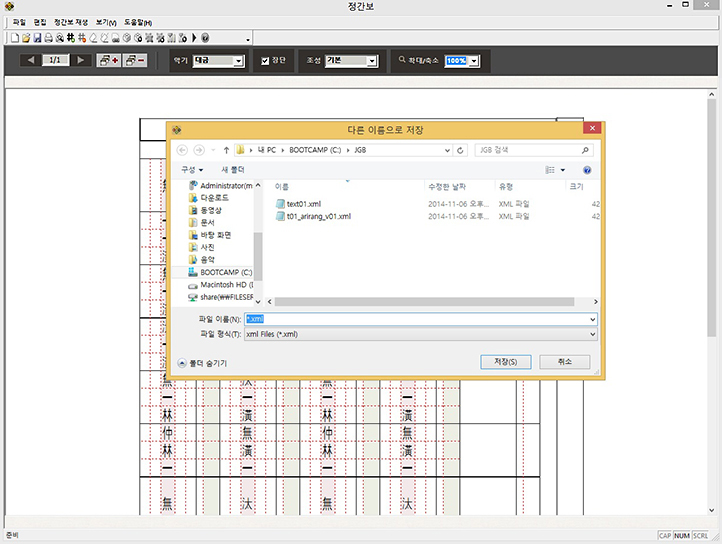The image size is (722, 544).
Task: Click the dialog Forward navigation arrow
Action: (x=199, y=150)
